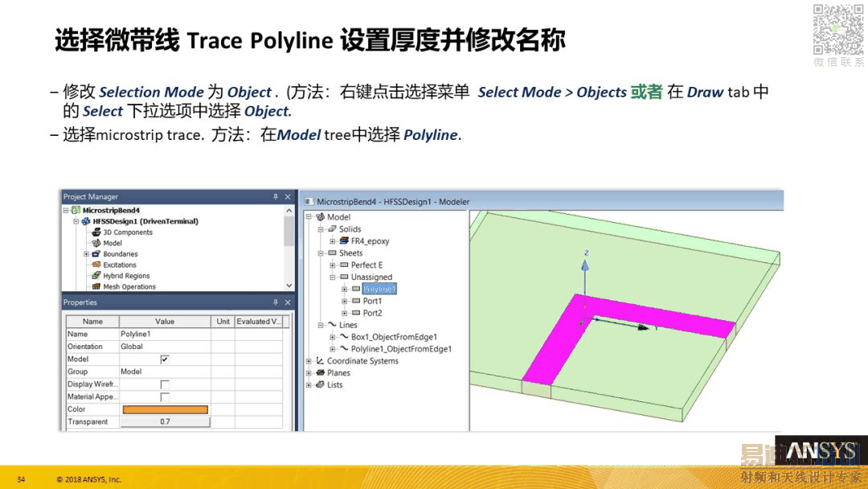868x489 pixels.
Task: Select 3D Components in Project Manager
Action: [x=128, y=232]
